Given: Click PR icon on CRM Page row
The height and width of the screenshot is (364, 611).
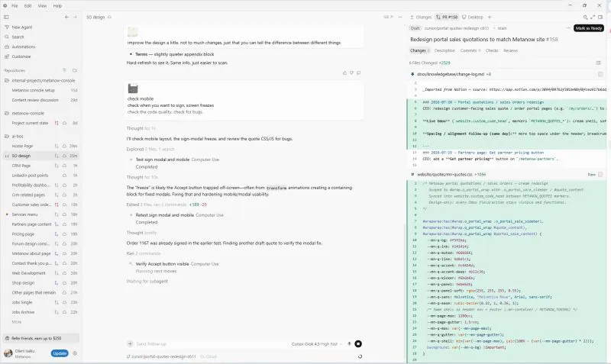Looking at the screenshot, I should [57, 166].
